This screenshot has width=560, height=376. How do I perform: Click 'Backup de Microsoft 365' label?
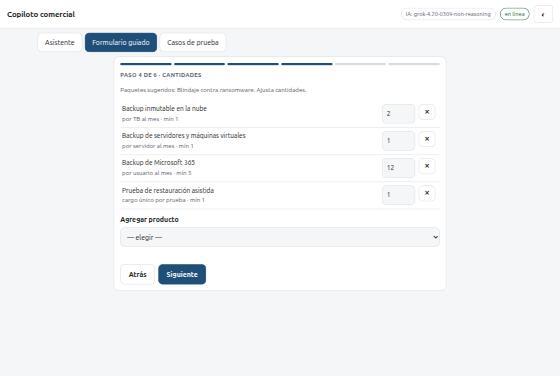tap(158, 162)
